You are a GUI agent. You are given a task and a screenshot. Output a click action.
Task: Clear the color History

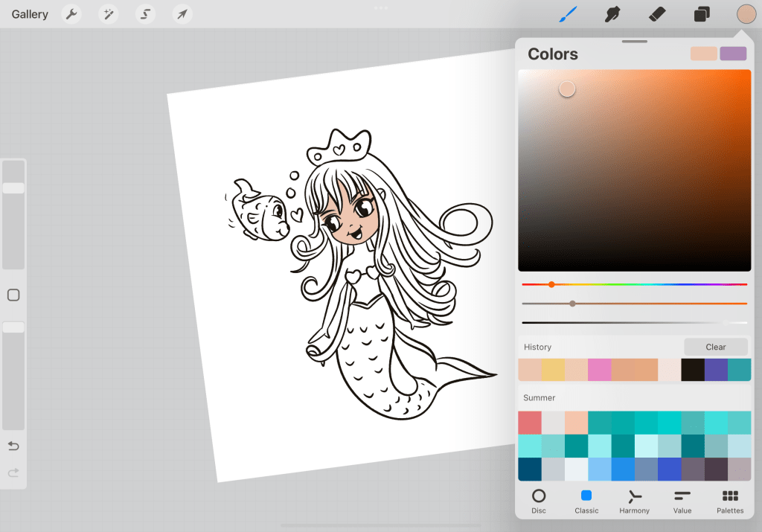716,347
